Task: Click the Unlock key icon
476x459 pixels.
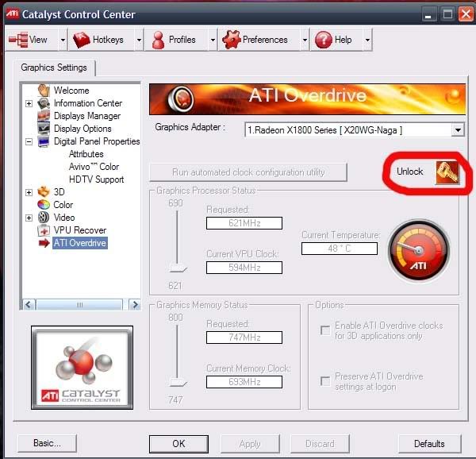Action: click(x=447, y=172)
